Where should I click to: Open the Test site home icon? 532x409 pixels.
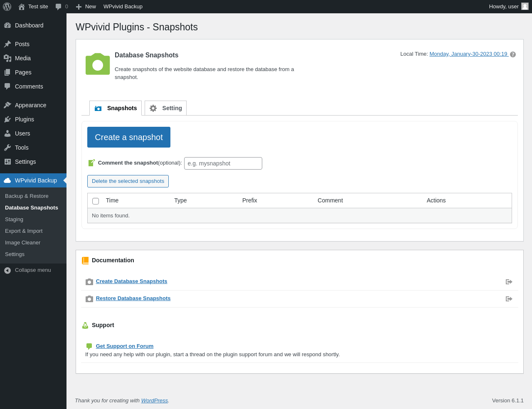tap(22, 7)
